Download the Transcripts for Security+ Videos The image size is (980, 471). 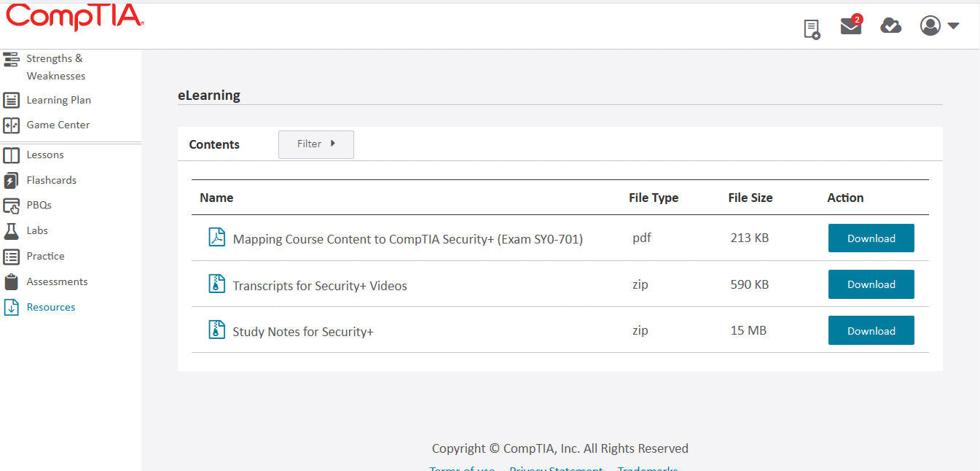871,284
